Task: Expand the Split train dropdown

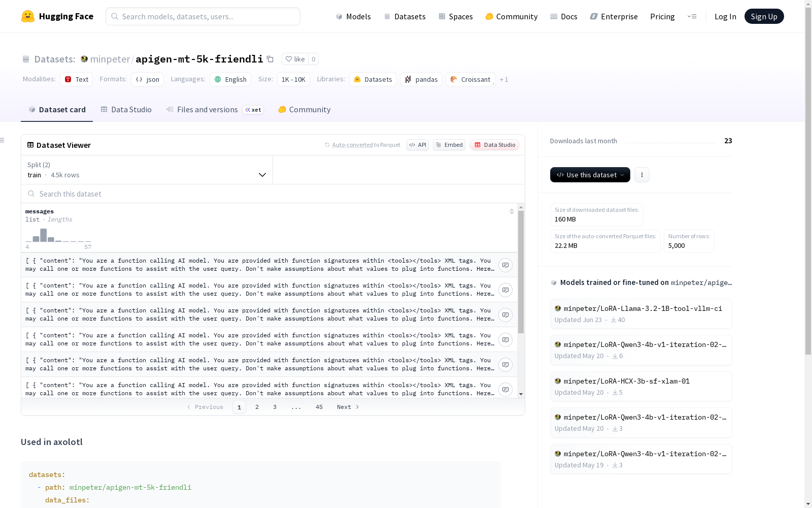Action: tap(147, 170)
